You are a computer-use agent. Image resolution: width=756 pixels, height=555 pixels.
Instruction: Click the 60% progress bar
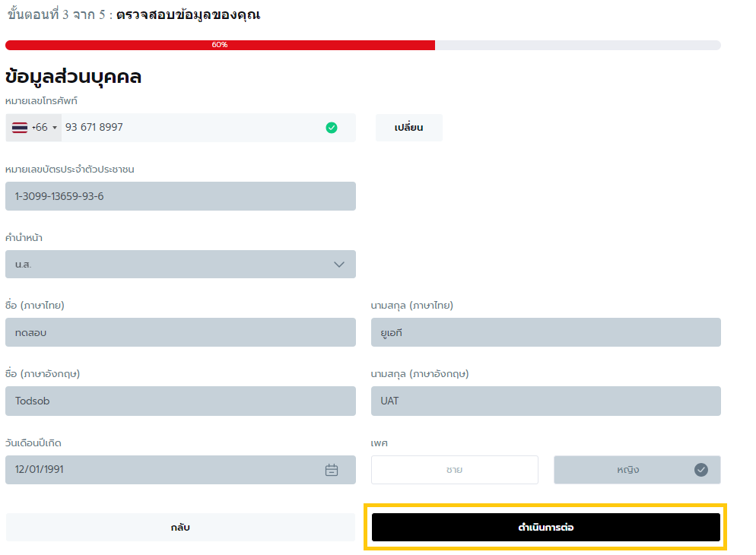(x=363, y=45)
